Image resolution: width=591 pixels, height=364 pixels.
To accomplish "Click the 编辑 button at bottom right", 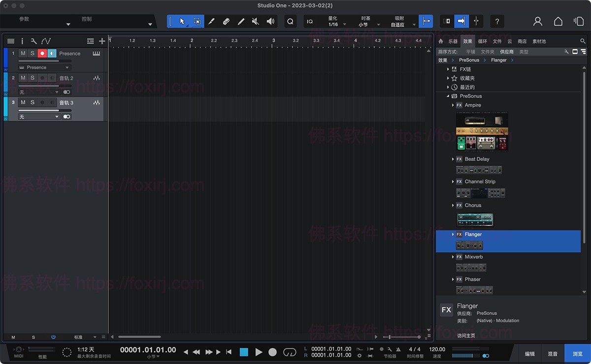I will pyautogui.click(x=529, y=354).
